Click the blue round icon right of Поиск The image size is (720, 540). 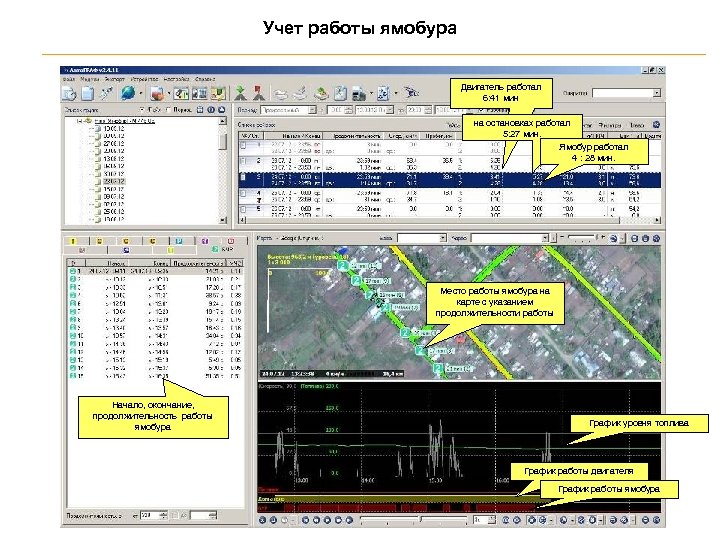tap(657, 124)
